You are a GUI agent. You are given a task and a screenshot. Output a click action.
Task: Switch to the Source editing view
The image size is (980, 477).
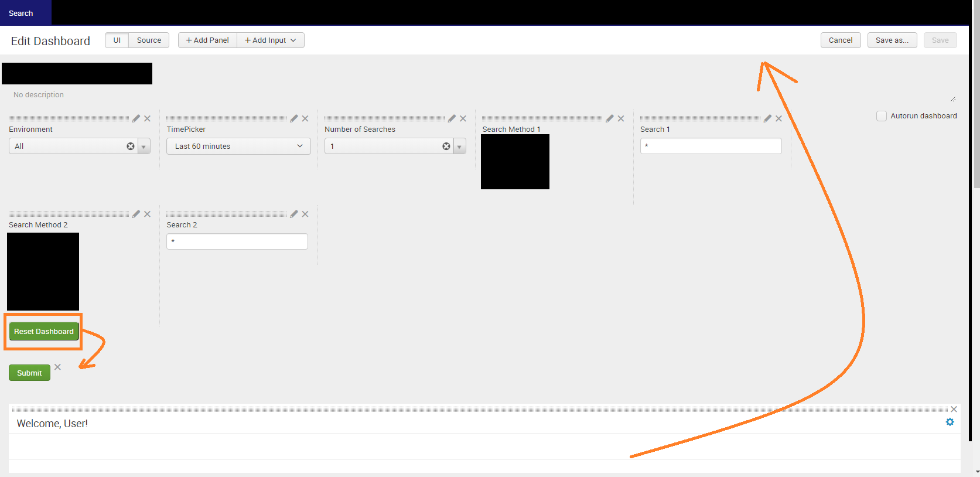[149, 40]
